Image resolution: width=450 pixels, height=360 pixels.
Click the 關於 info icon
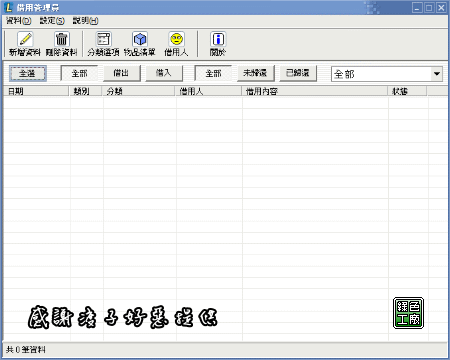[218, 39]
